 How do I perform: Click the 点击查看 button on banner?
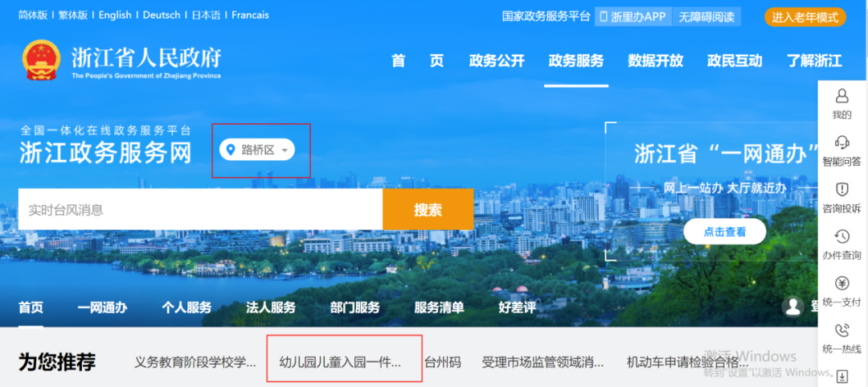[x=724, y=232]
